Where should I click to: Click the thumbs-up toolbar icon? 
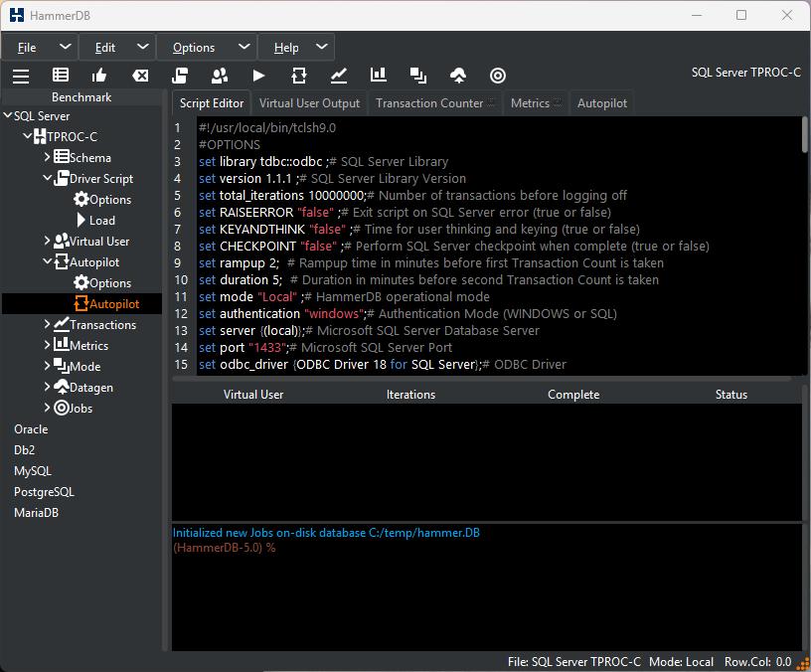(x=99, y=76)
